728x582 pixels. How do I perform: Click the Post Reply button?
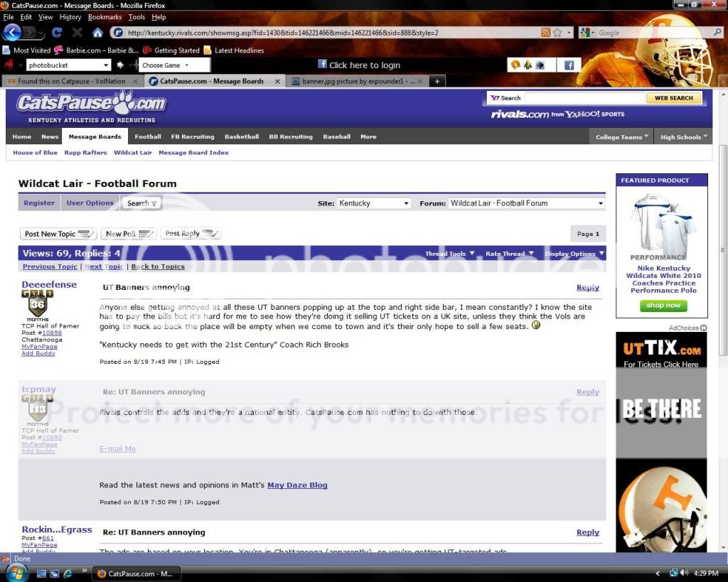(x=191, y=234)
